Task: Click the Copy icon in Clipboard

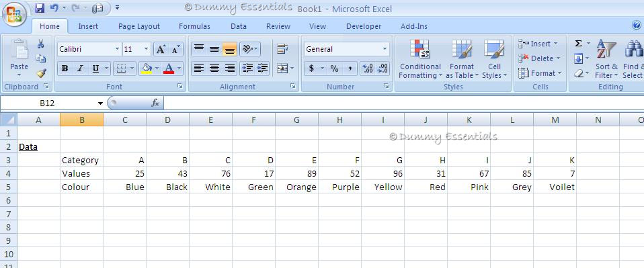Action: [x=40, y=58]
